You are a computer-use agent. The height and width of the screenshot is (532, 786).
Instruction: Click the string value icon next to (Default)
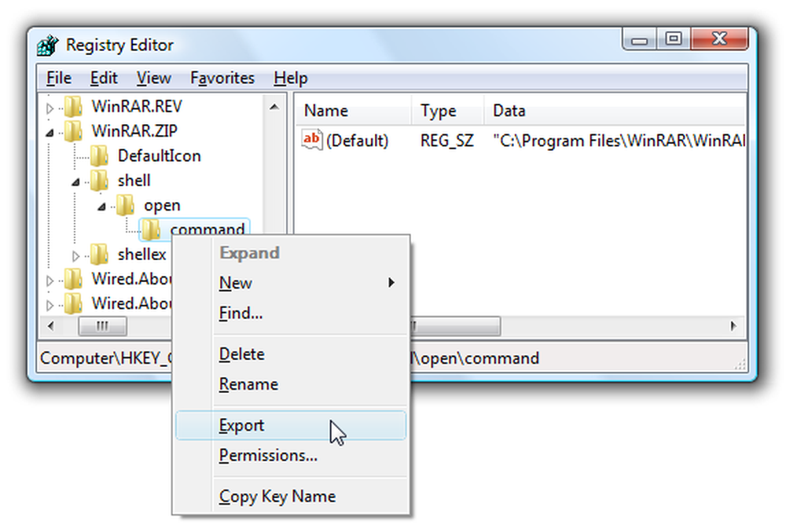click(311, 140)
